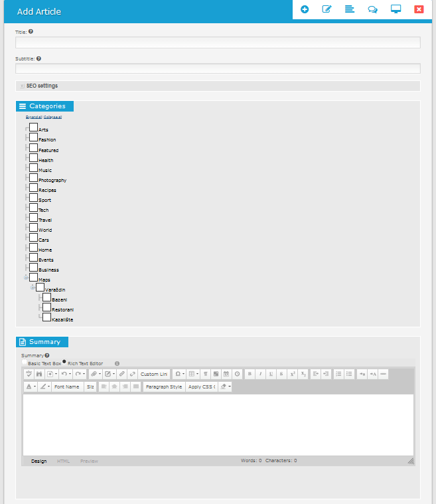Click into the Title input field
Viewport: 436px width, 504px height.
coord(218,42)
